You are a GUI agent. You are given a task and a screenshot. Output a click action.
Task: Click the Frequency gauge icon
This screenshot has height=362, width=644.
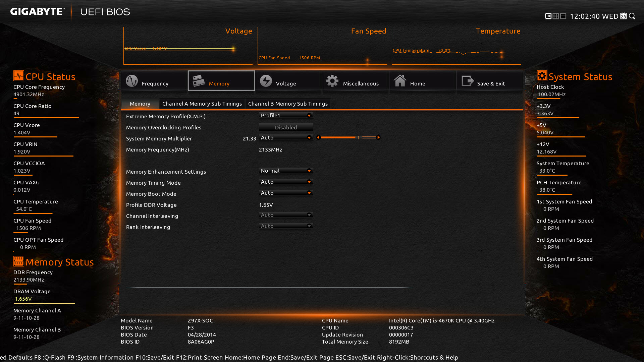[132, 81]
